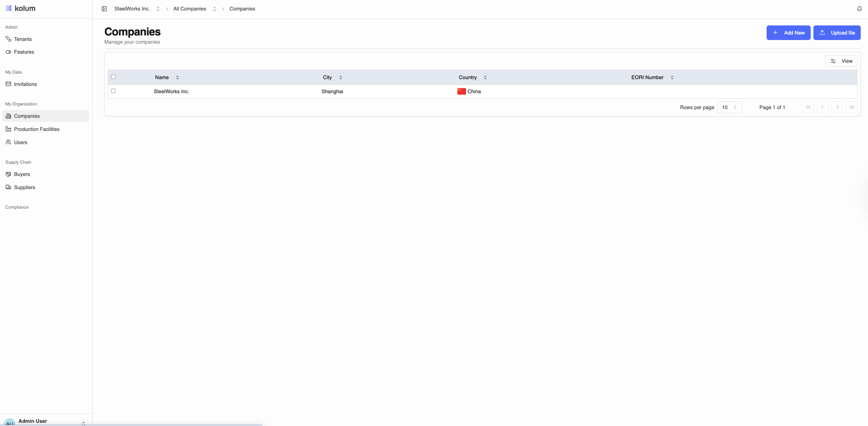868x426 pixels.
Task: Go to the last page arrow
Action: pos(852,107)
